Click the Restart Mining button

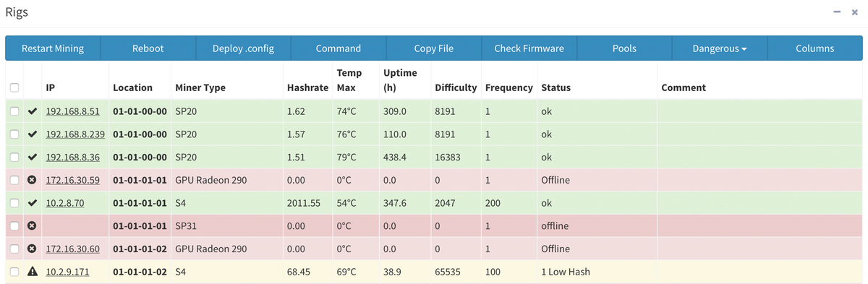53,48
